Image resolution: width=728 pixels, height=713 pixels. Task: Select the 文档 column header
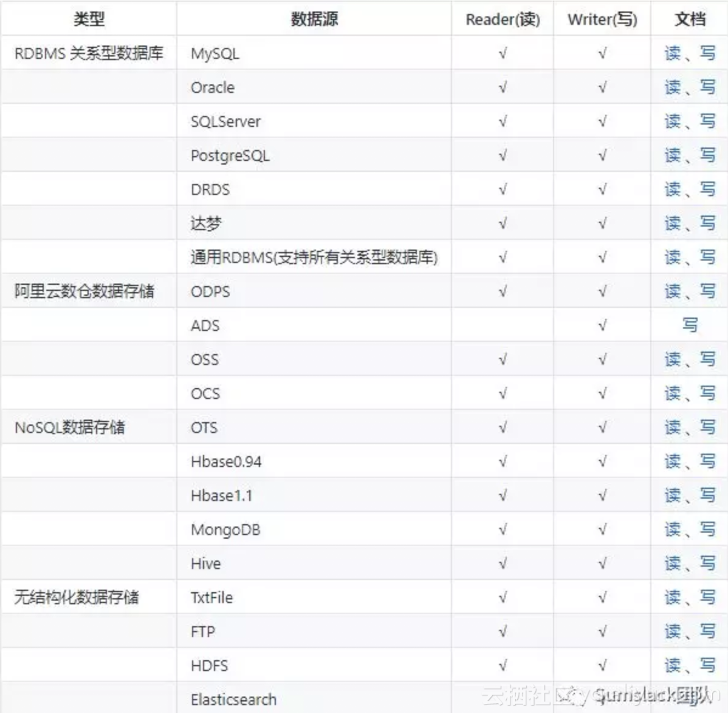690,19
